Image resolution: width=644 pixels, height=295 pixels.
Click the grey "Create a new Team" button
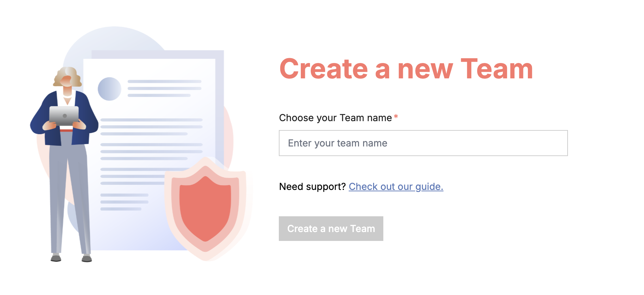pos(331,229)
